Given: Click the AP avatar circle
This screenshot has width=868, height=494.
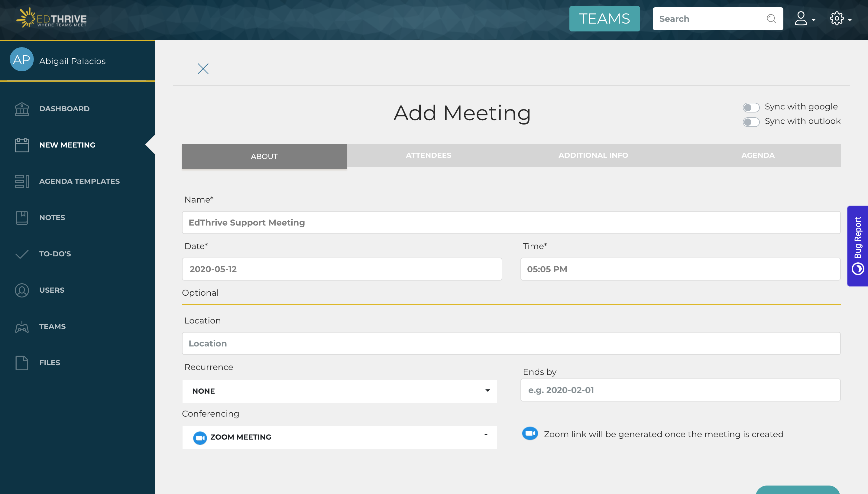Looking at the screenshot, I should tap(22, 59).
